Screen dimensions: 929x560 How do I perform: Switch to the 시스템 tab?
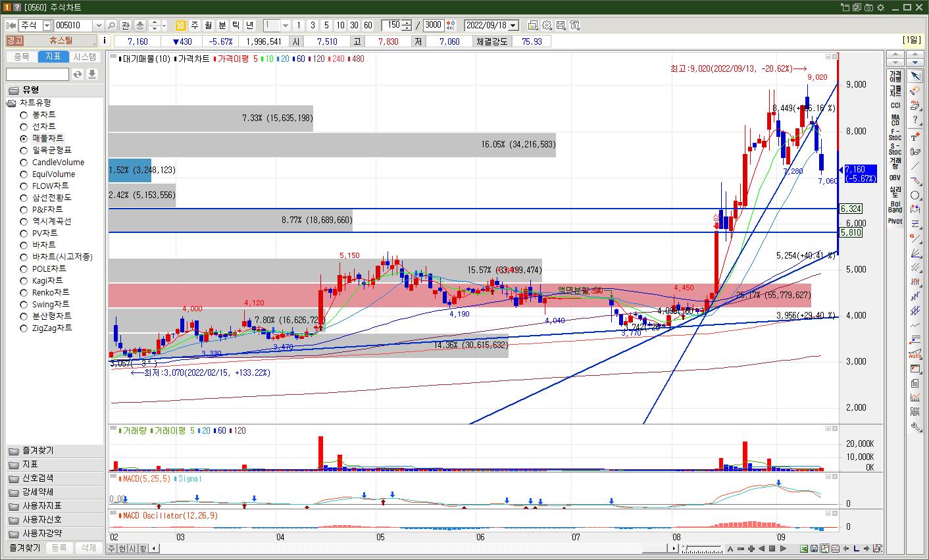(x=85, y=57)
